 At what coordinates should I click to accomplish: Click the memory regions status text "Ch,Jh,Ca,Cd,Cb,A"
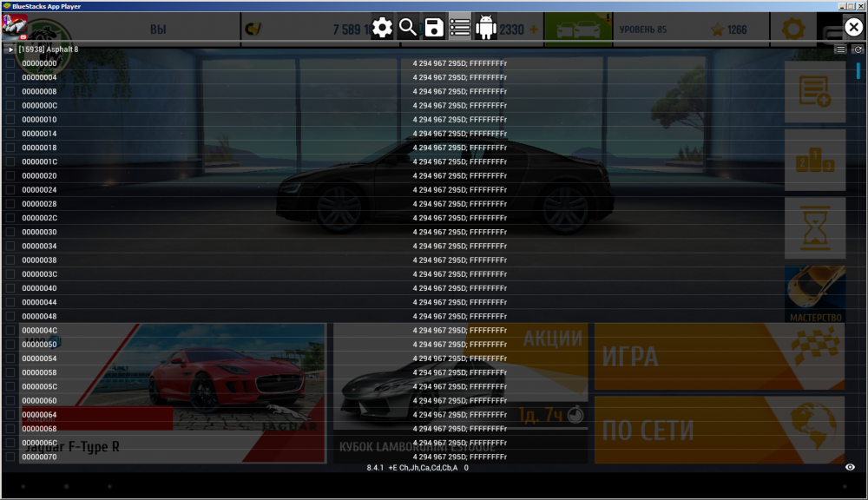[x=428, y=468]
